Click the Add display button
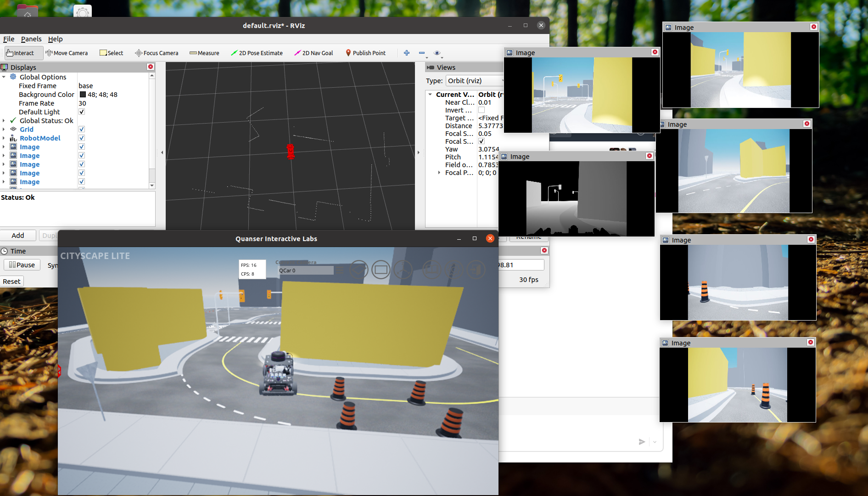 tap(18, 235)
